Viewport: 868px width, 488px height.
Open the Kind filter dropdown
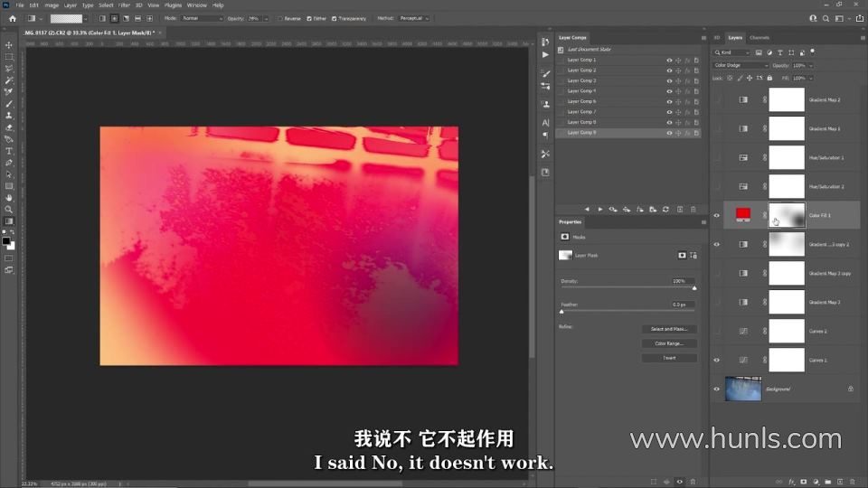731,52
